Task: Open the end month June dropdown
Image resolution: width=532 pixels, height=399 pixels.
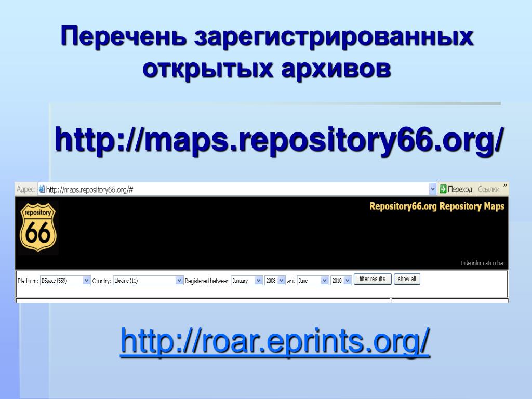Action: 313,281
